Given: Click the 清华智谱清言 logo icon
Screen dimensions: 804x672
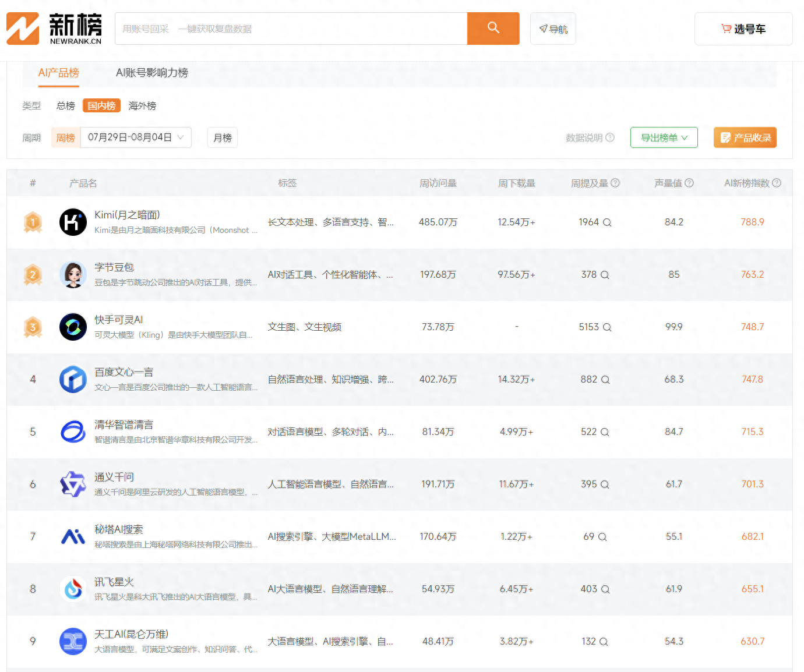Looking at the screenshot, I should coord(73,432).
